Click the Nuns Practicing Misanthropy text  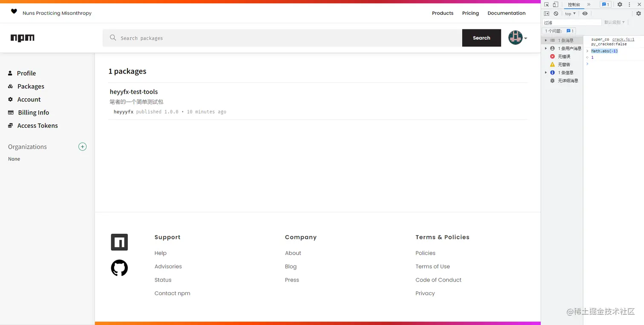[57, 13]
